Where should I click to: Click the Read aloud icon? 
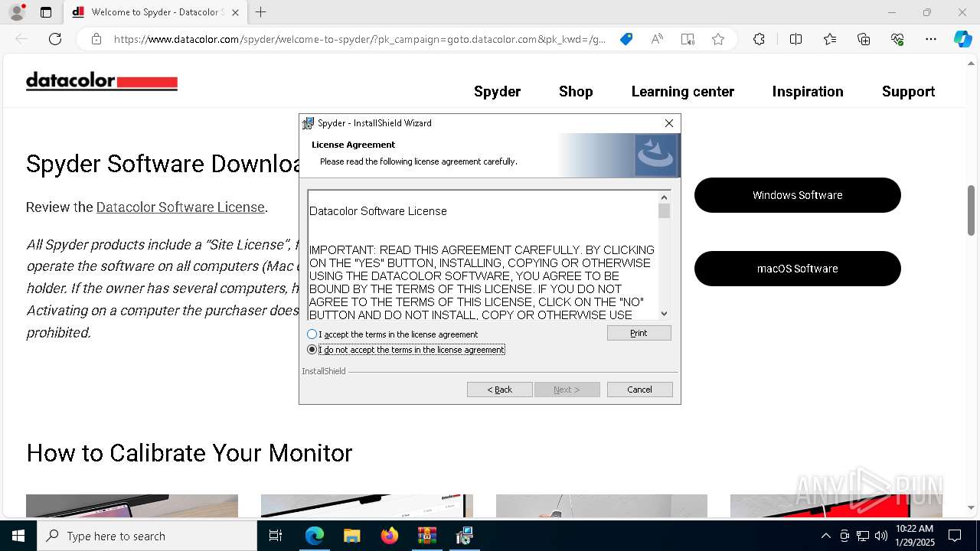pos(657,39)
